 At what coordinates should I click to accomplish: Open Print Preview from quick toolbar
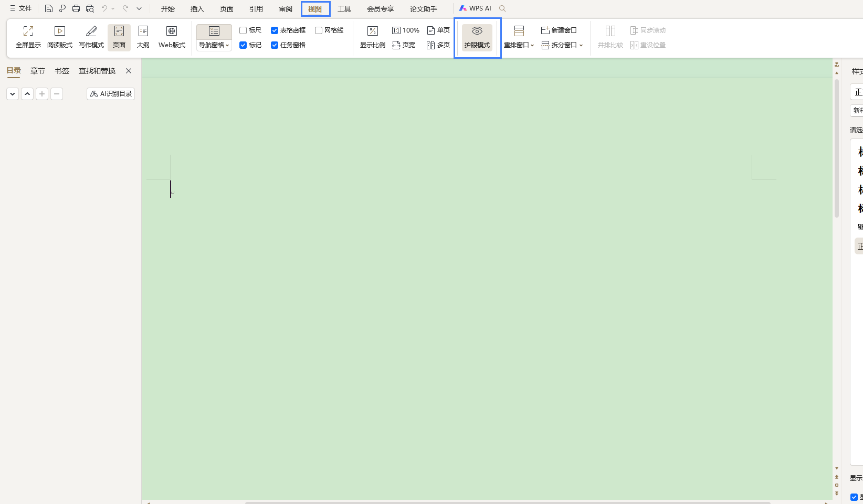tap(90, 8)
